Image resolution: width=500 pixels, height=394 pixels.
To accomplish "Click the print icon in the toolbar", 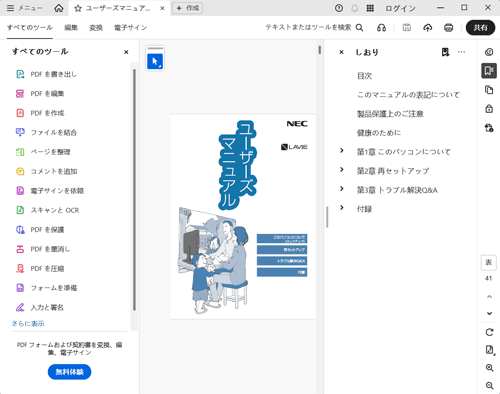I will pyautogui.click(x=449, y=28).
